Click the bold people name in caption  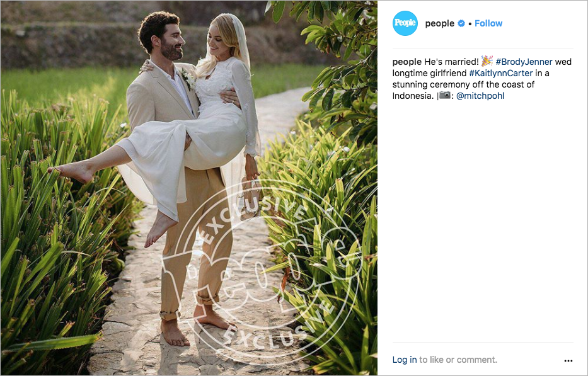click(x=407, y=62)
